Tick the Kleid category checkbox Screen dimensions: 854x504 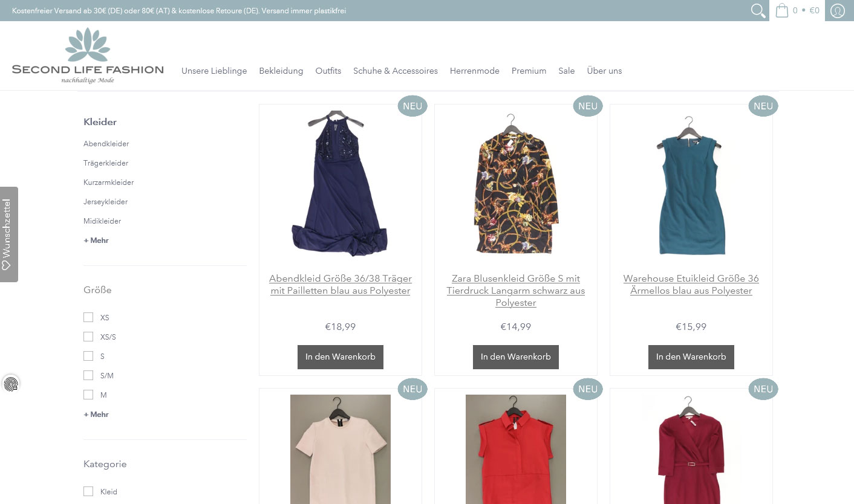click(88, 491)
